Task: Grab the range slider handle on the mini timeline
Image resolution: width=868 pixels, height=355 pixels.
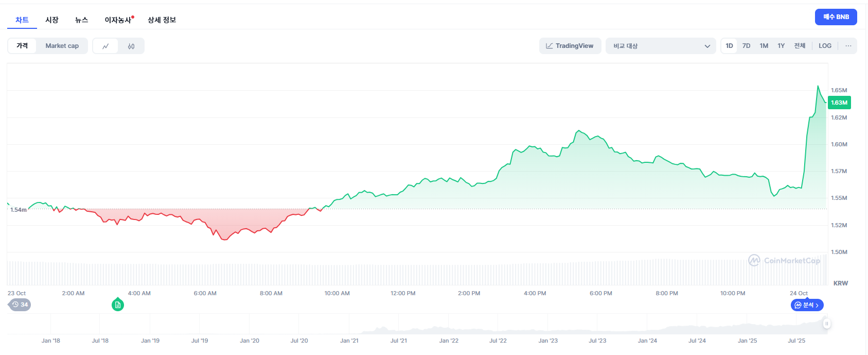Action: click(826, 324)
